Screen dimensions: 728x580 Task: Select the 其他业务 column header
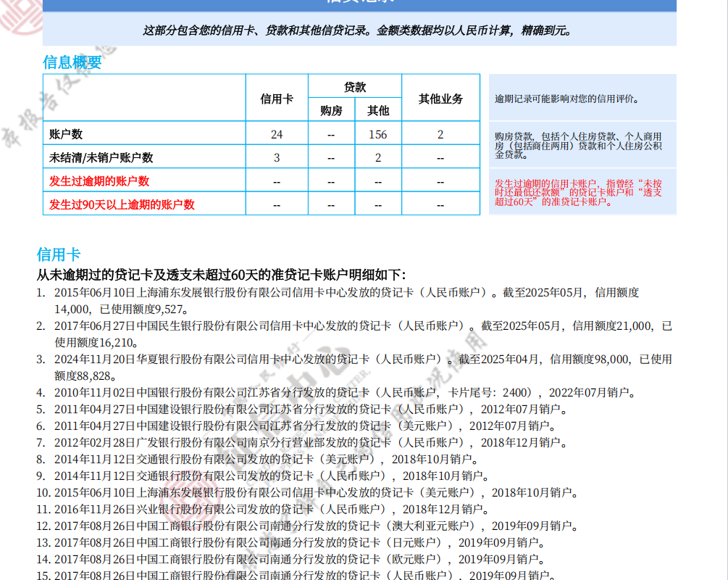point(440,99)
